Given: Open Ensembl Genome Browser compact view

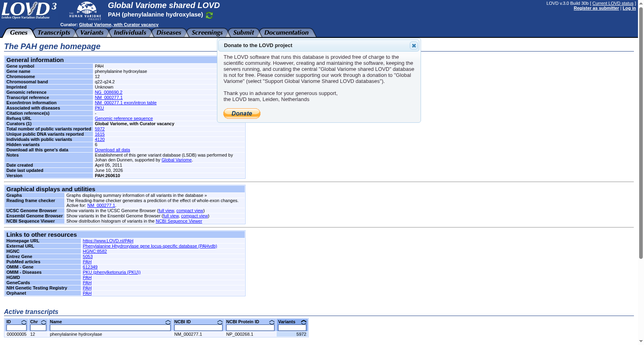Looking at the screenshot, I should (194, 216).
